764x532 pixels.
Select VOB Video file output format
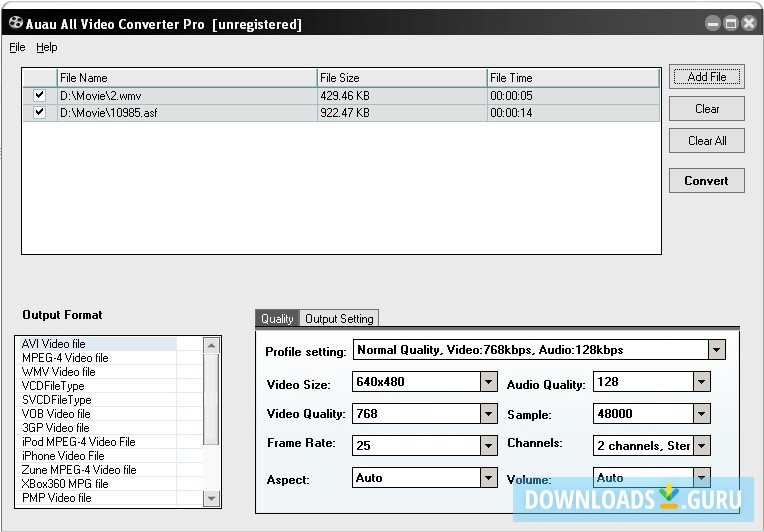click(x=96, y=414)
